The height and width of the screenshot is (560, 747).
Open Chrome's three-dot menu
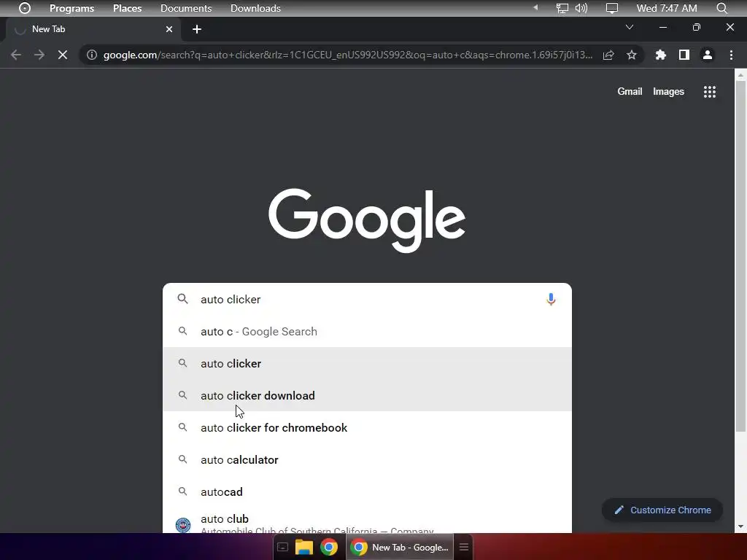coord(731,55)
